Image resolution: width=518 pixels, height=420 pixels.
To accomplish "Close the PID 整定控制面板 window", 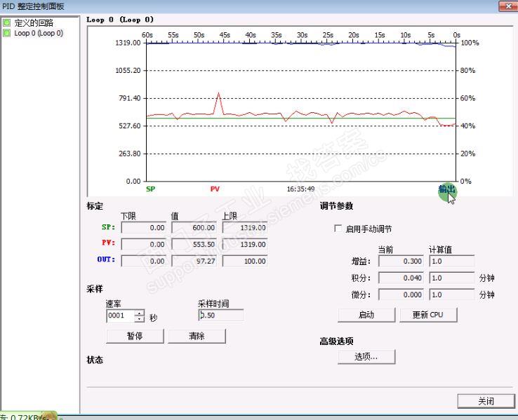I will click(508, 6).
